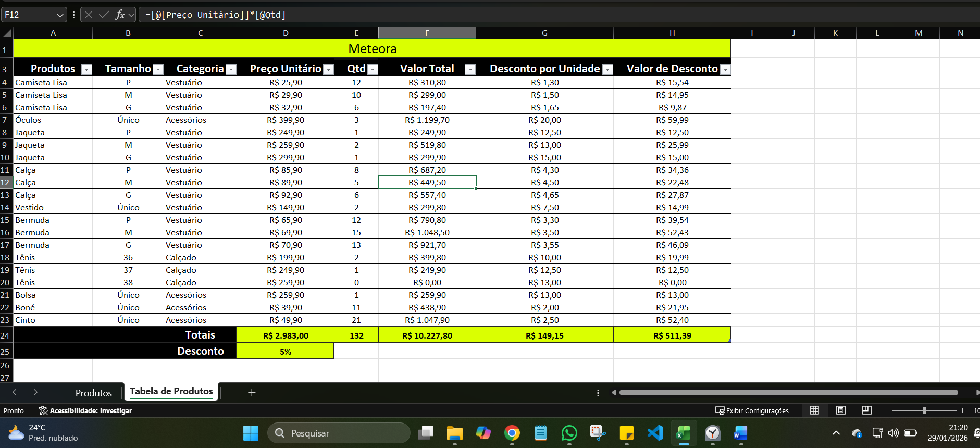Image resolution: width=980 pixels, height=448 pixels.
Task: Switch to Page Break Preview view
Action: point(866,410)
